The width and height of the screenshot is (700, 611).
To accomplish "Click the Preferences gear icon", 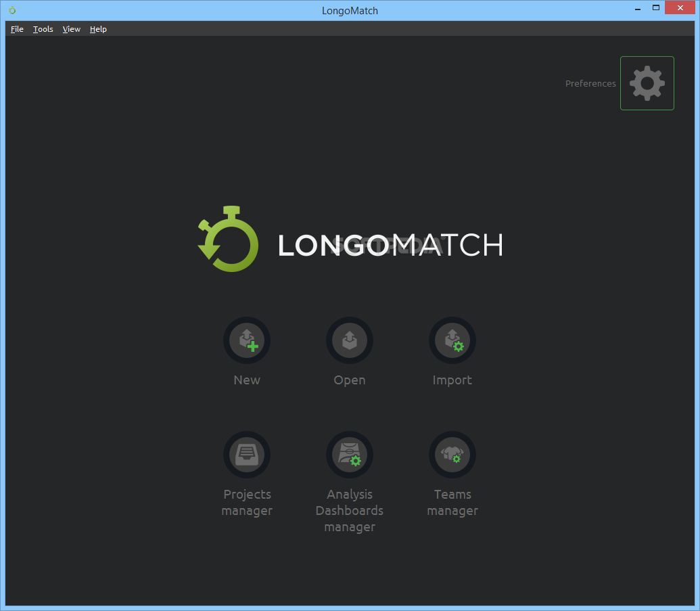I will coord(647,83).
